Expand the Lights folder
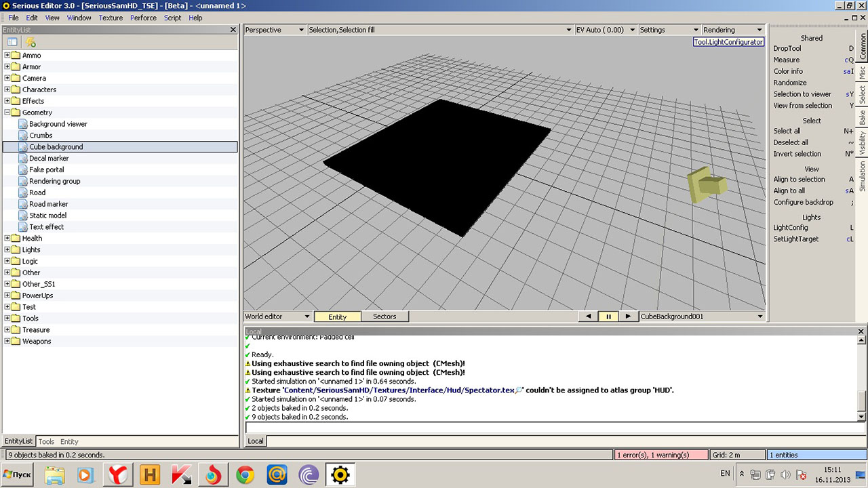Screen dimensions: 868x488 pyautogui.click(x=7, y=249)
